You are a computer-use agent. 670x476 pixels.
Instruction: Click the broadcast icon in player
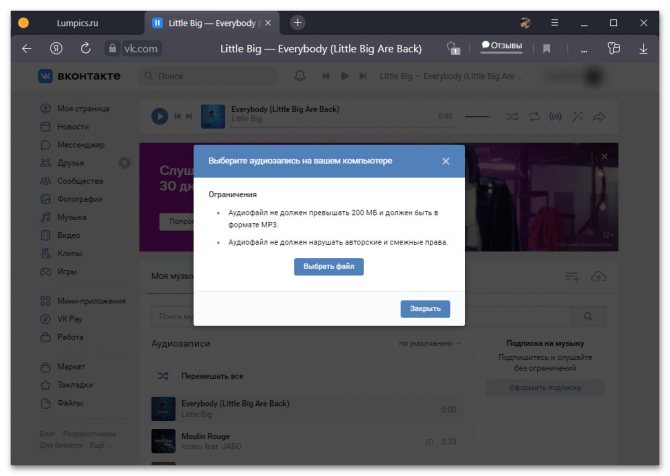(555, 117)
